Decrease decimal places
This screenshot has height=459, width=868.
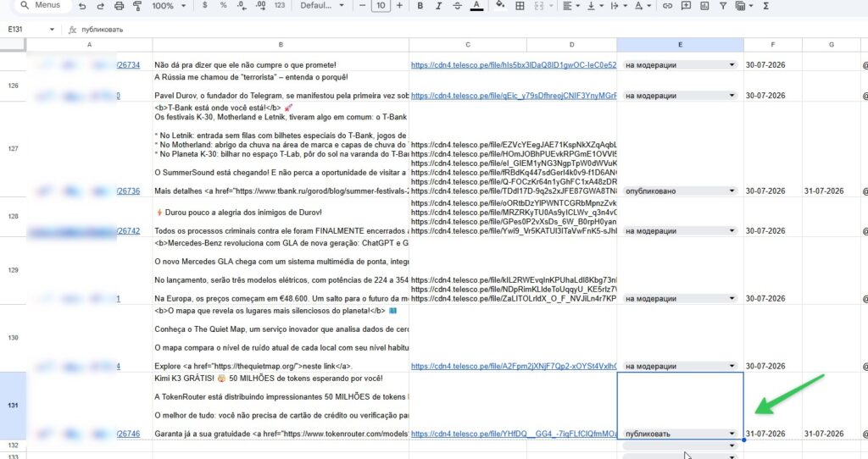coord(242,6)
